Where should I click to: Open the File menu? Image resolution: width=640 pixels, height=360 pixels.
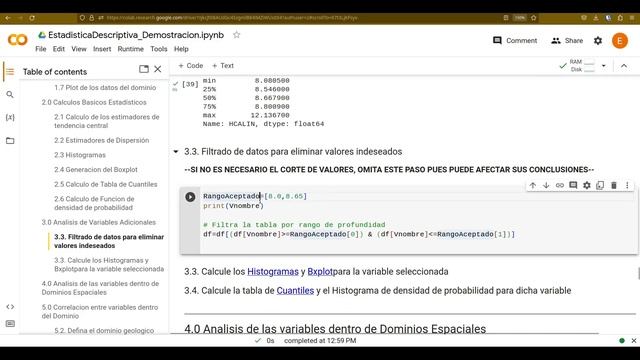pyautogui.click(x=41, y=49)
